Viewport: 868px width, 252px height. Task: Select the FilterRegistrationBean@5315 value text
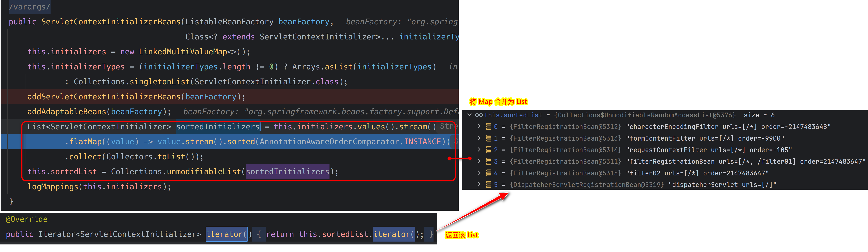point(565,173)
